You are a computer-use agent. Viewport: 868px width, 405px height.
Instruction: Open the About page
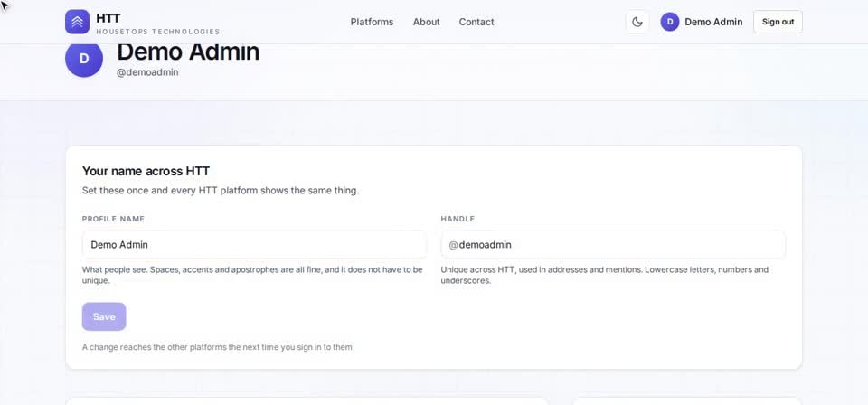(426, 22)
